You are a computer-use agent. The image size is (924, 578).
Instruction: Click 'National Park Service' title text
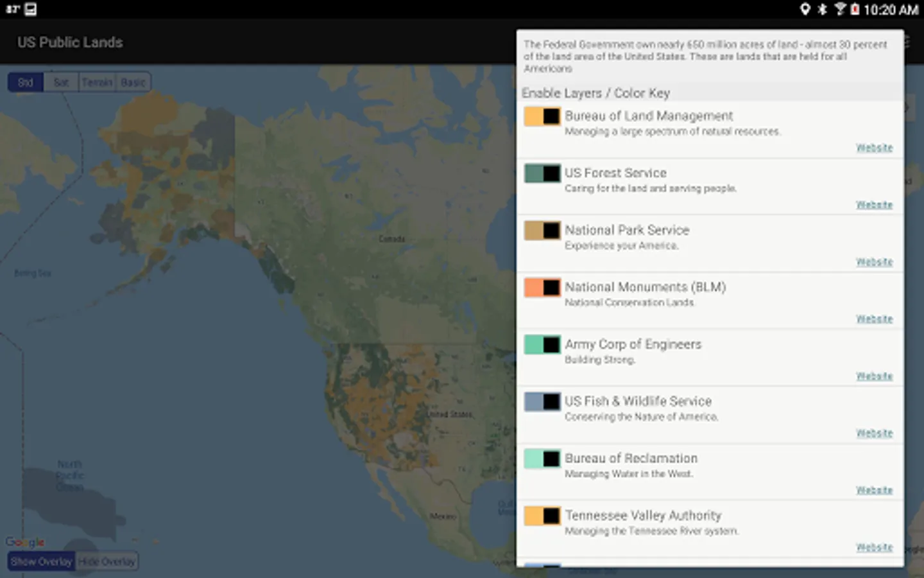click(x=627, y=230)
